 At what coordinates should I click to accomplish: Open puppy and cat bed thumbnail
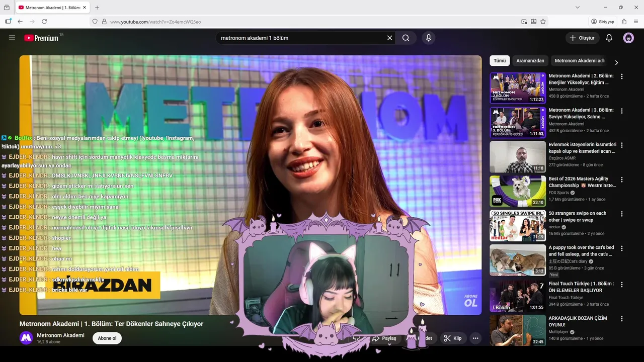518,260
